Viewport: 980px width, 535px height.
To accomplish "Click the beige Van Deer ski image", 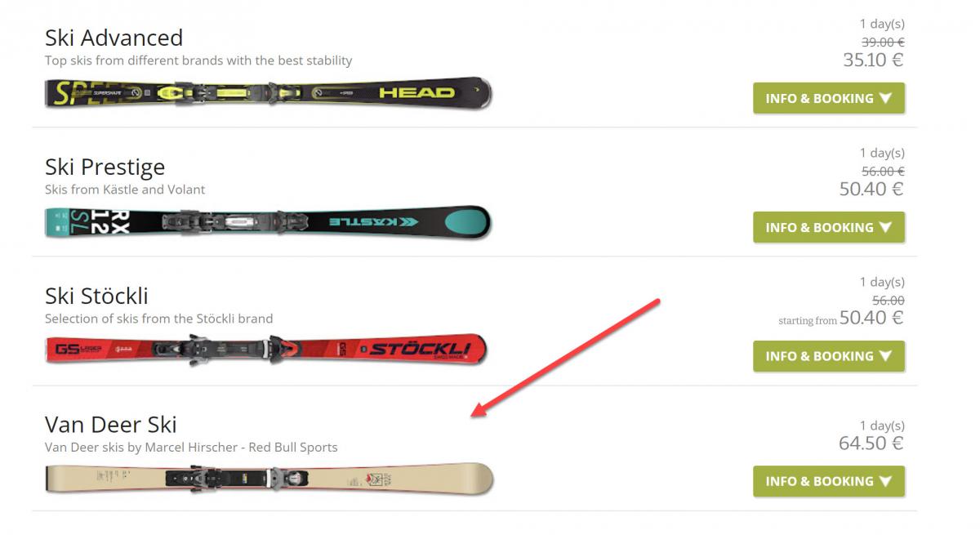I will tap(269, 478).
